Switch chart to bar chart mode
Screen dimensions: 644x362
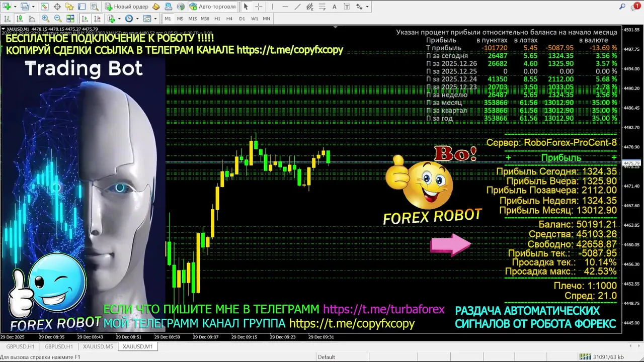pyautogui.click(x=7, y=19)
